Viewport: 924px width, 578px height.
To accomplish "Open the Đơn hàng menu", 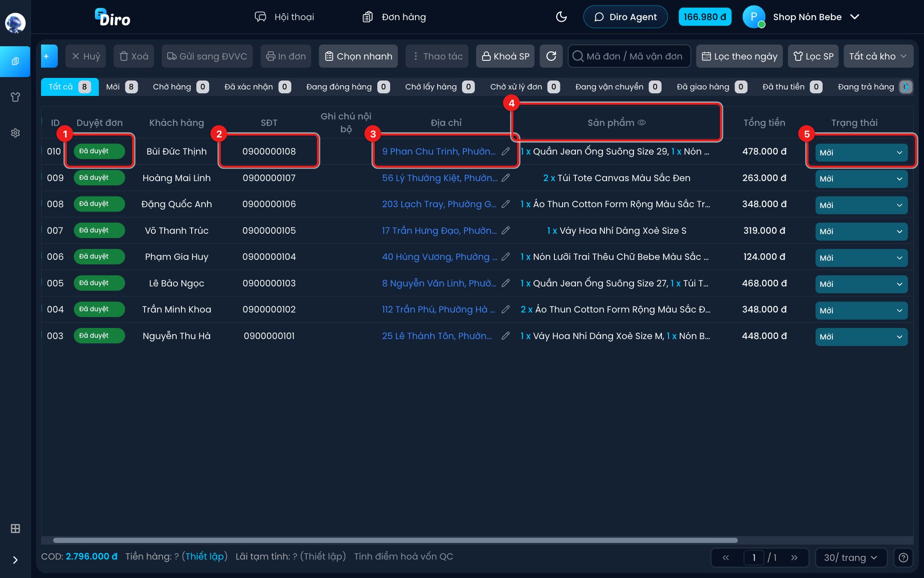I will coord(394,17).
